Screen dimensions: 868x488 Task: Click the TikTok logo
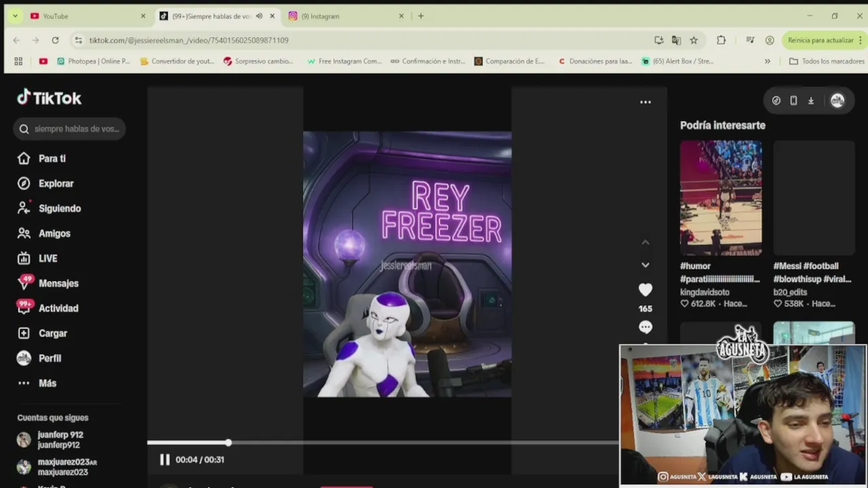click(x=49, y=98)
